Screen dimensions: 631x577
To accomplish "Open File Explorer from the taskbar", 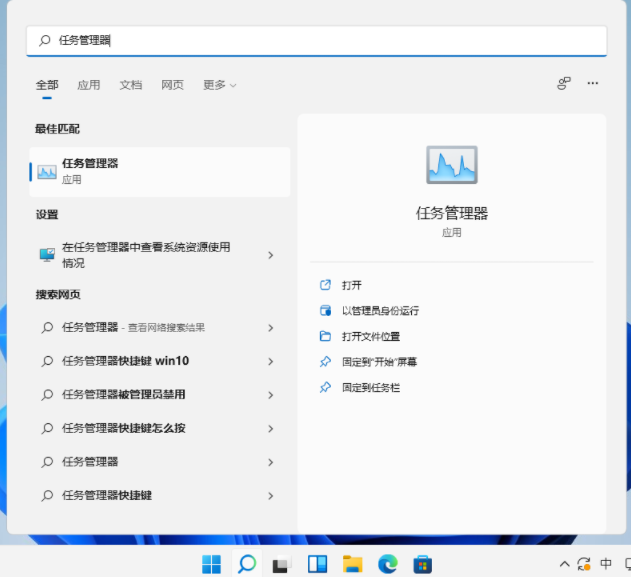I will (x=352, y=563).
